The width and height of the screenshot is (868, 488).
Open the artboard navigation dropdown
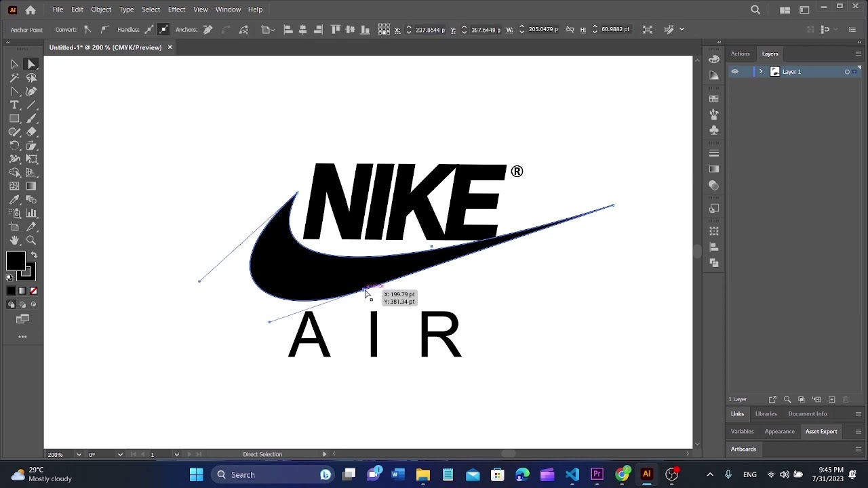pyautogui.click(x=177, y=454)
